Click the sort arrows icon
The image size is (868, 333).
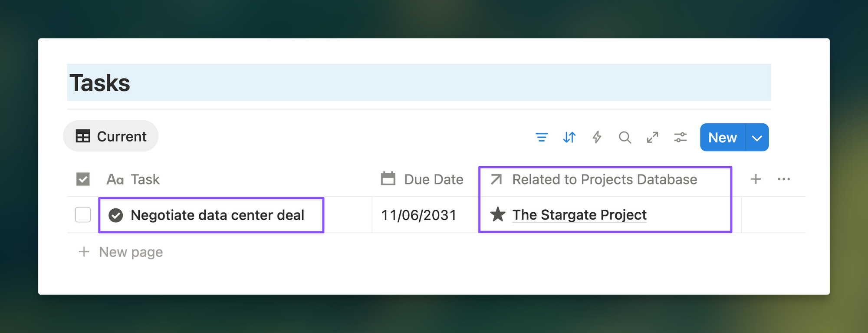(x=569, y=138)
